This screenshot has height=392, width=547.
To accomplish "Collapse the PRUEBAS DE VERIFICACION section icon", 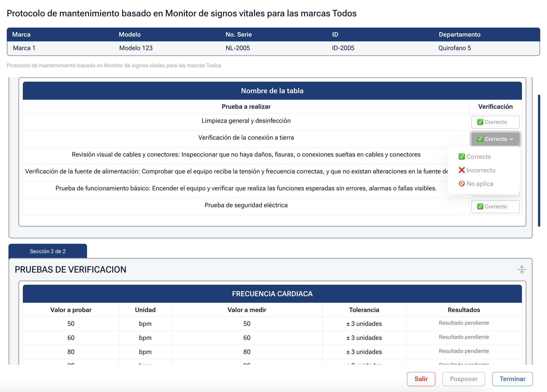I will coord(522,269).
